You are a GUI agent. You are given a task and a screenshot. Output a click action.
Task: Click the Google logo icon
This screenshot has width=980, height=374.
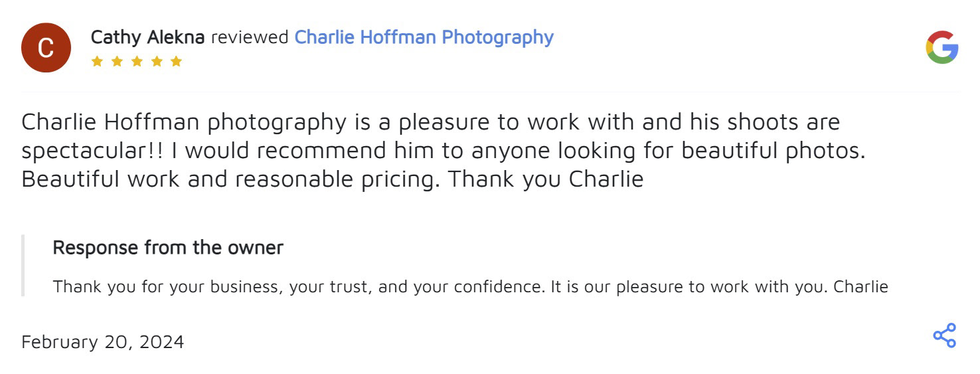941,47
